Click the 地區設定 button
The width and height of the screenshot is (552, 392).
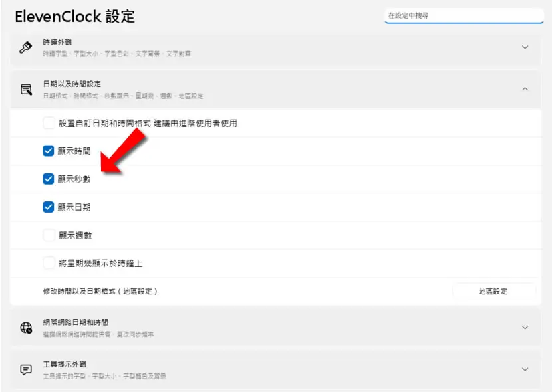click(494, 291)
